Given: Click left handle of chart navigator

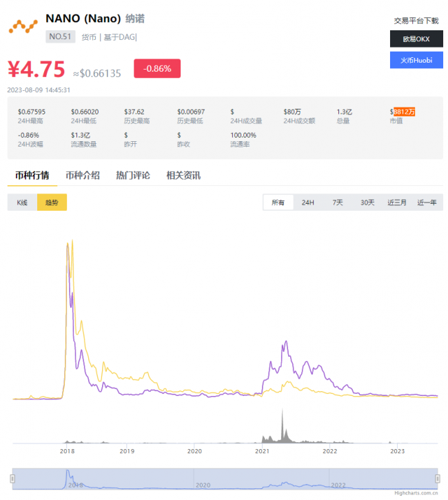Looking at the screenshot, I should [13, 478].
